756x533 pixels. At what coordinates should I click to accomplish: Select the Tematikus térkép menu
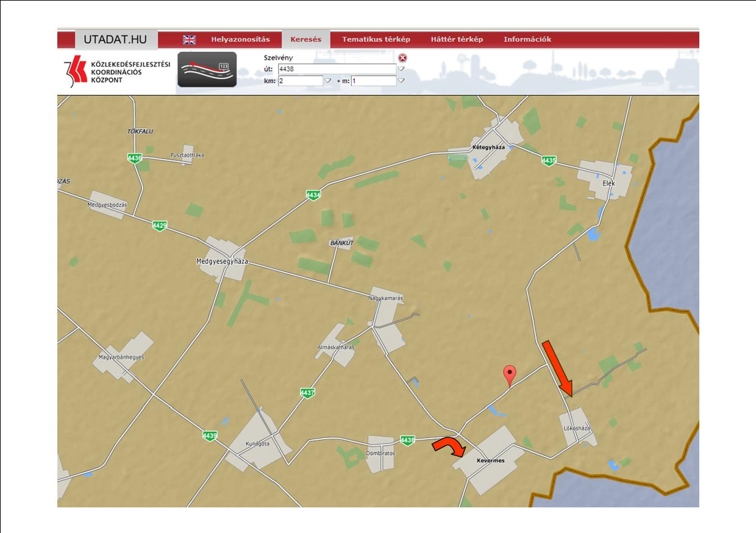376,40
